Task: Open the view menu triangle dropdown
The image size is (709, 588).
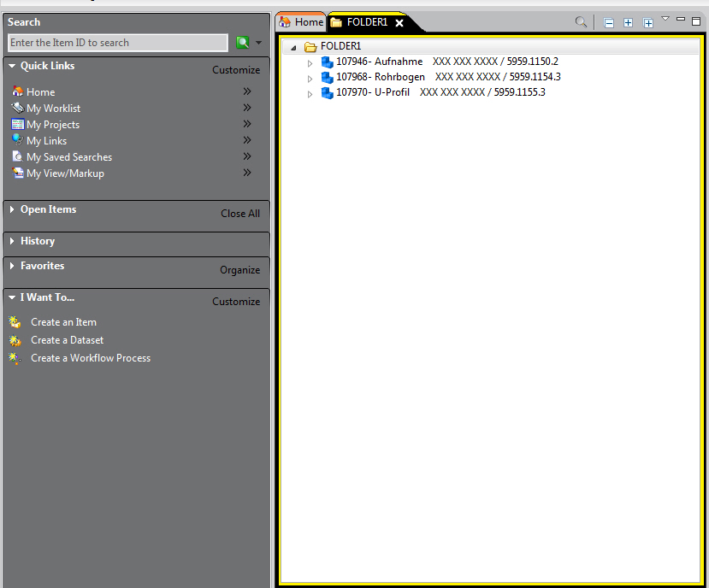Action: 665,19
